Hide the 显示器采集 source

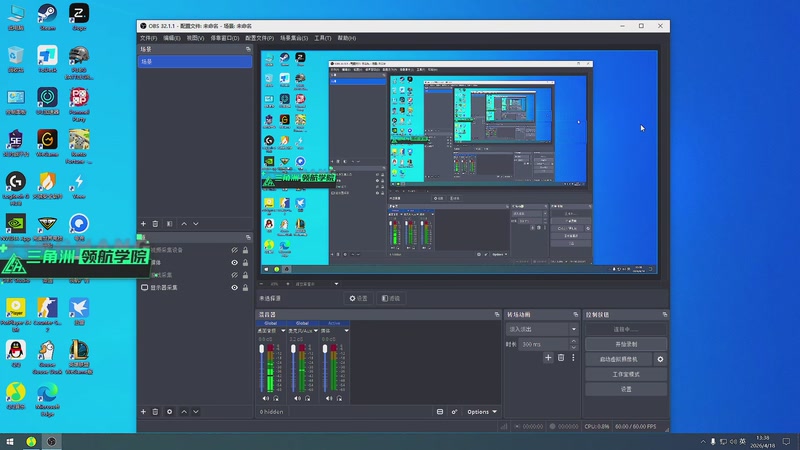click(234, 287)
